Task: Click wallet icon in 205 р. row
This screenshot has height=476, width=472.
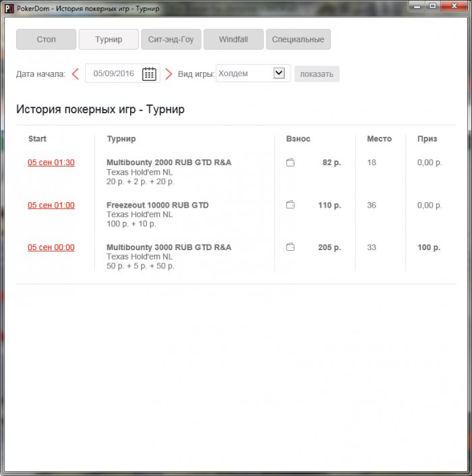Action: click(291, 247)
